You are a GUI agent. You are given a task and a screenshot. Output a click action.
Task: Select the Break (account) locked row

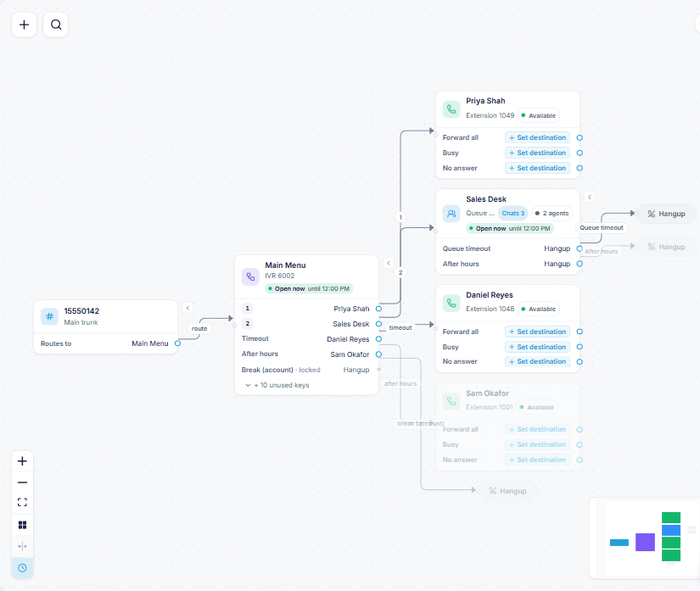(x=306, y=370)
